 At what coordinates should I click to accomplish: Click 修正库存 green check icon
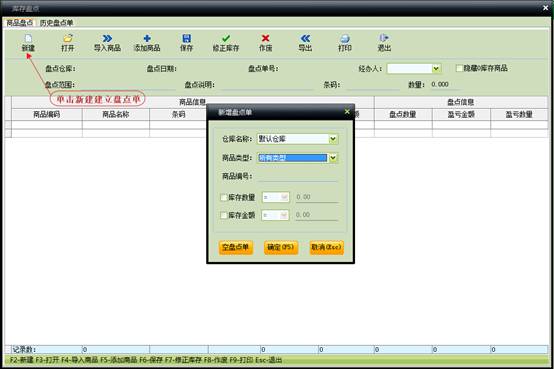pos(226,38)
